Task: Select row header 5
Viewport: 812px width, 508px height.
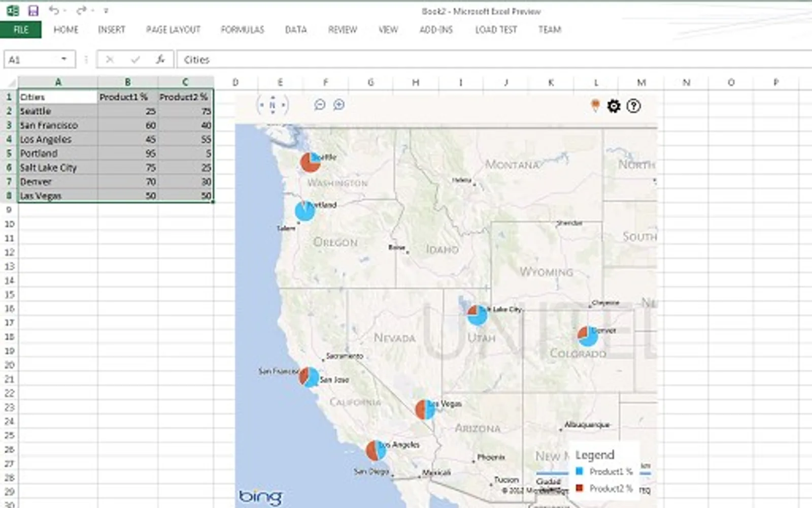Action: (9, 153)
